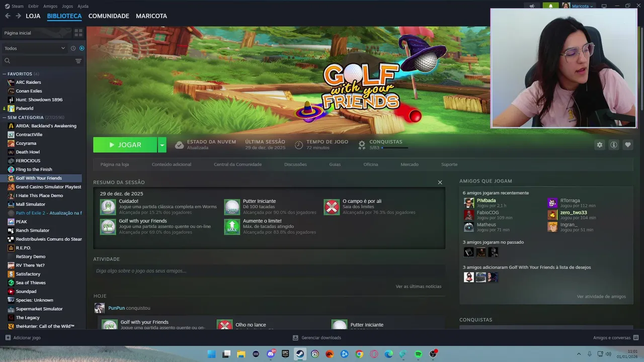The image size is (644, 362).
Task: Open cloud status icon
Action: (x=179, y=145)
